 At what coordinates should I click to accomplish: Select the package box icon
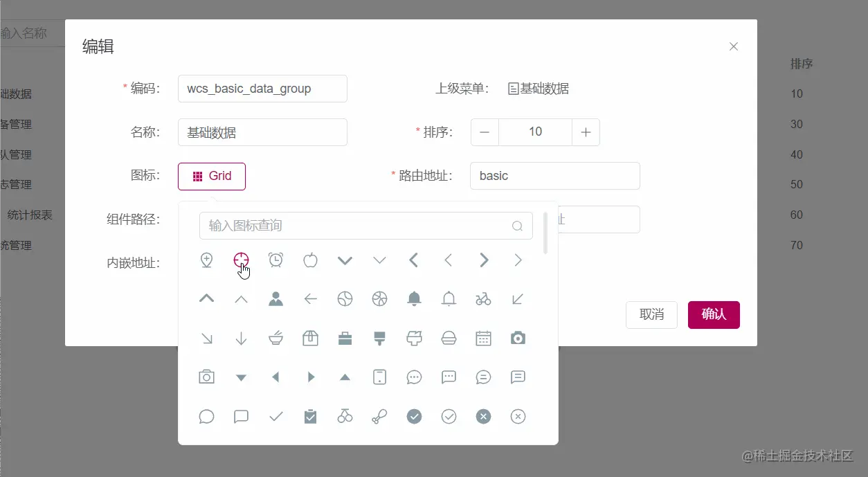click(310, 338)
